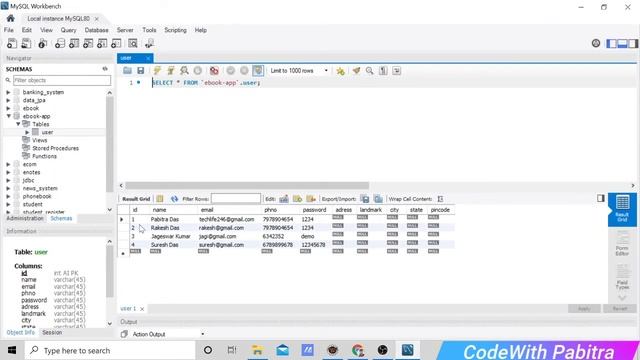The image size is (640, 360).
Task: Create new stored procedure toolbar icon
Action: (102, 43)
